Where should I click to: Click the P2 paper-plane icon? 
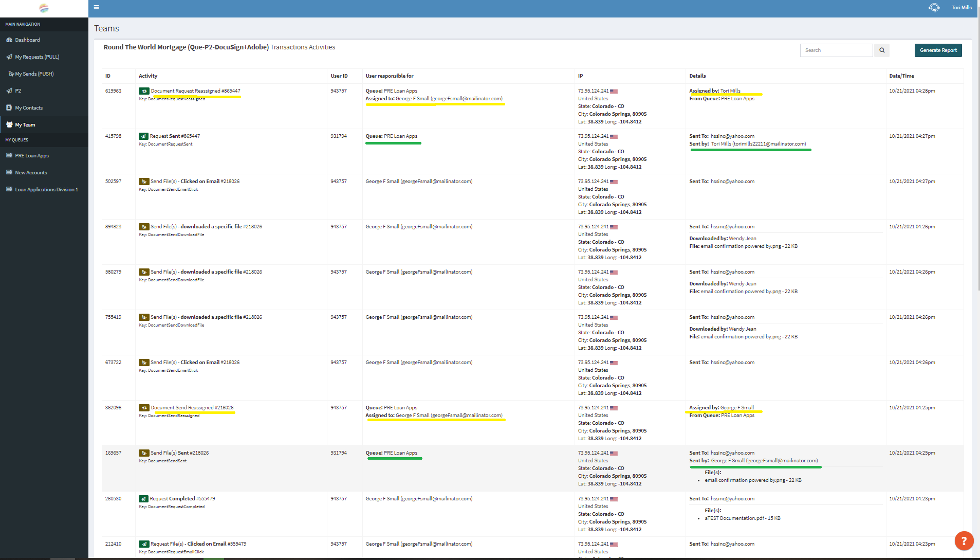[9, 91]
